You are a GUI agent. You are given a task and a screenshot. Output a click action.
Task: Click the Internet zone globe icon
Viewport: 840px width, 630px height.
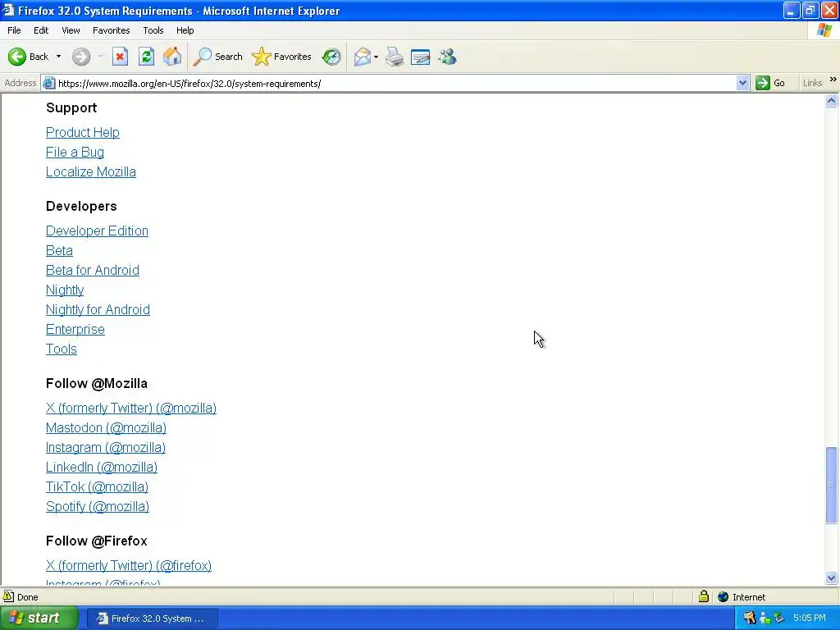(724, 597)
